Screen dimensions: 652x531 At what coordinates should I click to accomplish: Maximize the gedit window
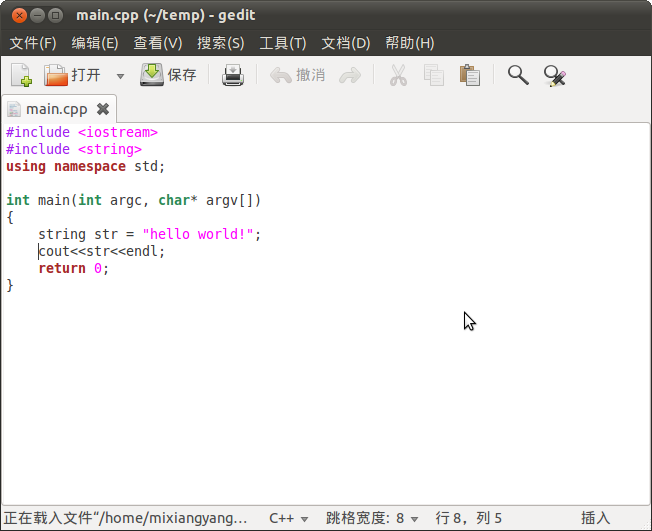coord(55,16)
